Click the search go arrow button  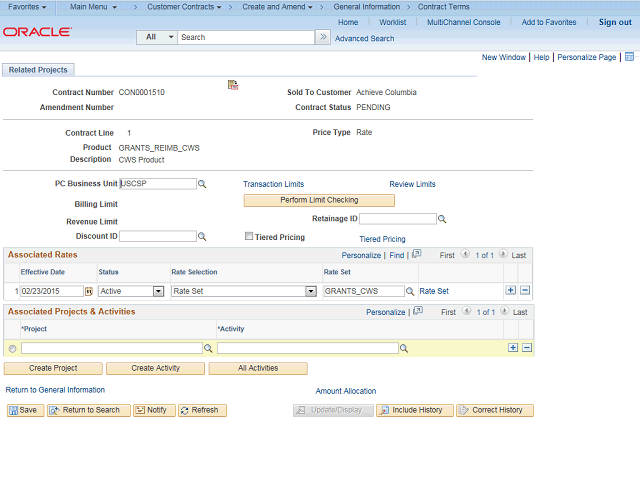323,37
